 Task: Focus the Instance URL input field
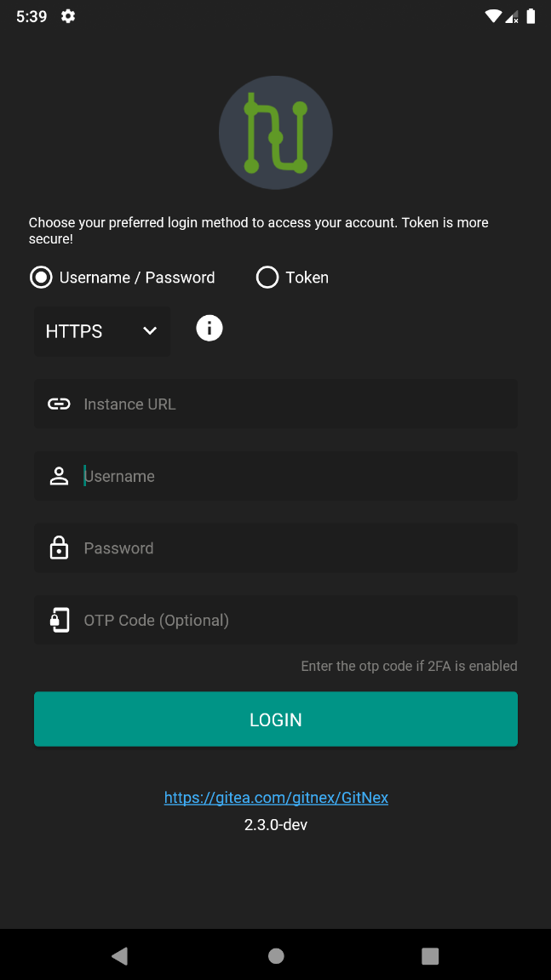(290, 404)
